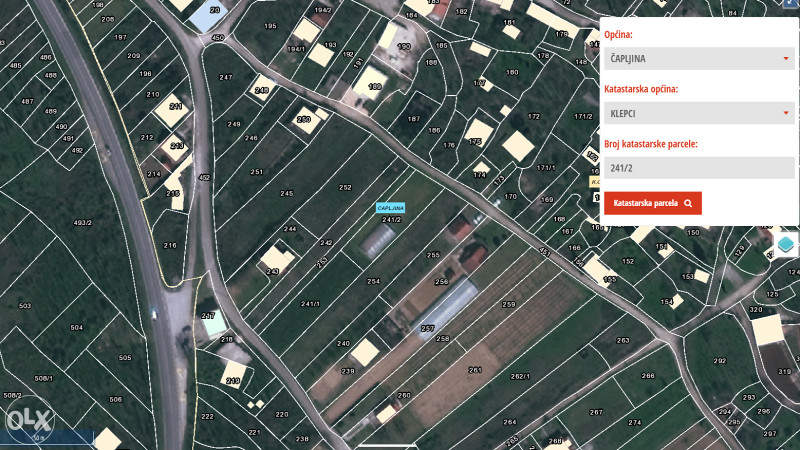This screenshot has height=450, width=800.
Task: Select road parcel label 451
Action: click(x=545, y=252)
